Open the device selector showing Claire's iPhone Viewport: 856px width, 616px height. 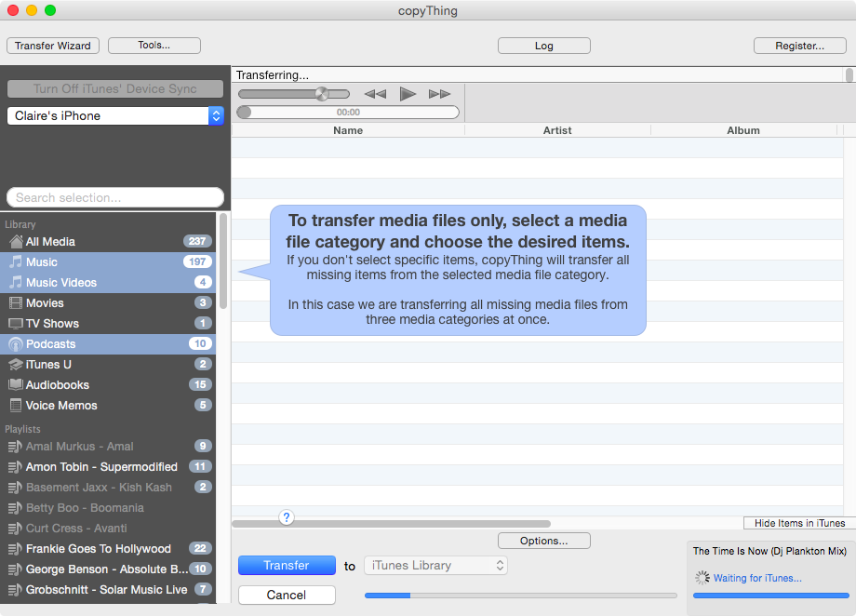coord(115,115)
